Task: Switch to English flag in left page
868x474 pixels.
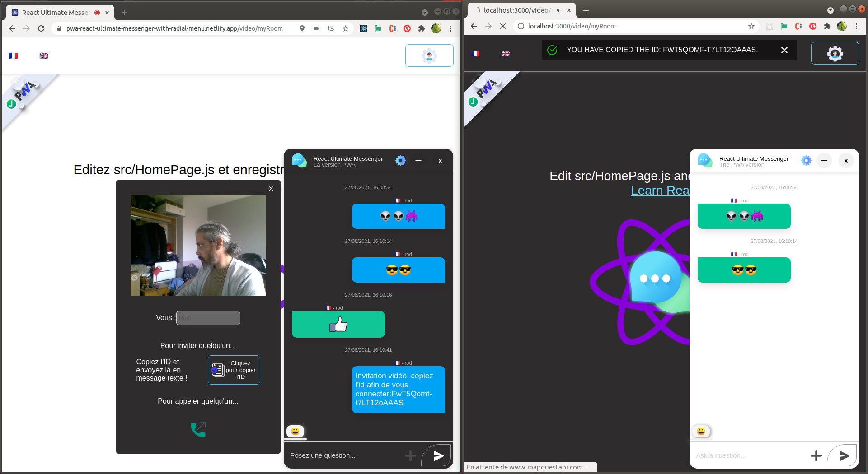Action: (44, 56)
